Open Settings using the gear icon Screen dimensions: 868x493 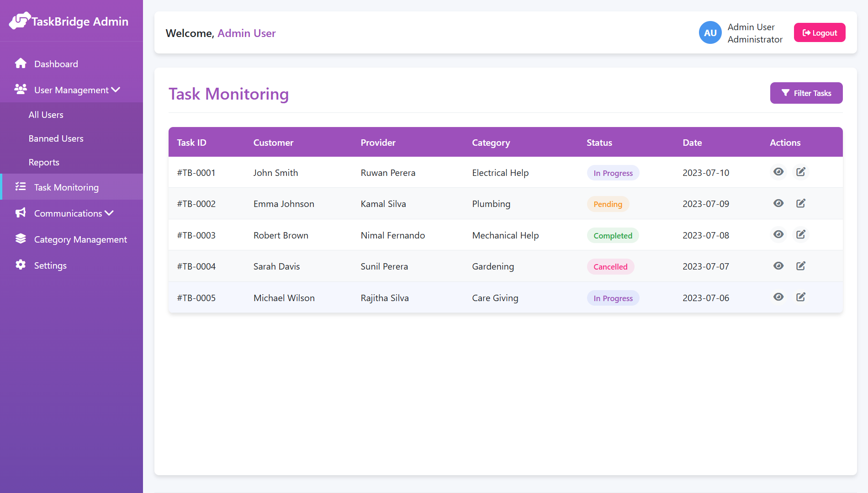[21, 265]
